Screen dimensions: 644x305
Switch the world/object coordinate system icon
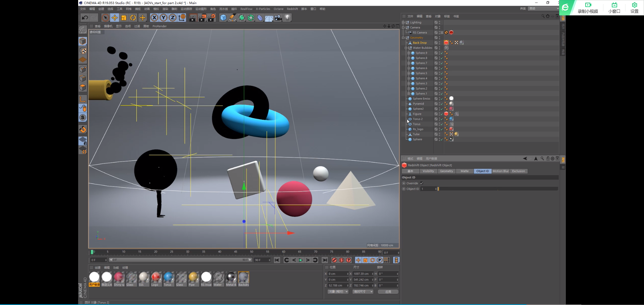point(182,18)
